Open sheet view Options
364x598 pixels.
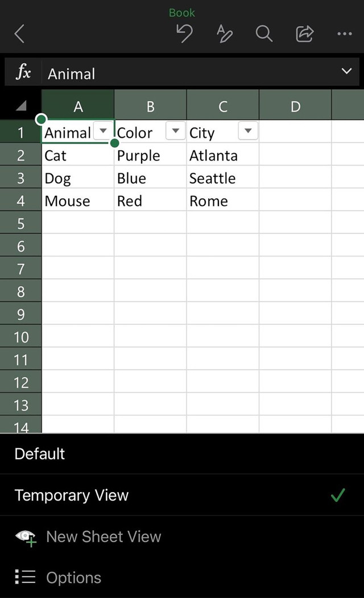pyautogui.click(x=182, y=578)
